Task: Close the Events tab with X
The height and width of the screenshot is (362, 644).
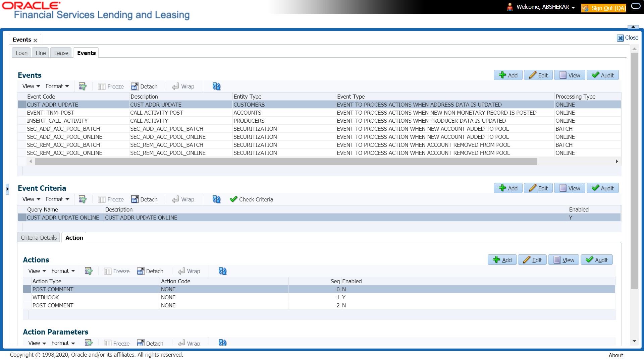Action: coord(35,40)
